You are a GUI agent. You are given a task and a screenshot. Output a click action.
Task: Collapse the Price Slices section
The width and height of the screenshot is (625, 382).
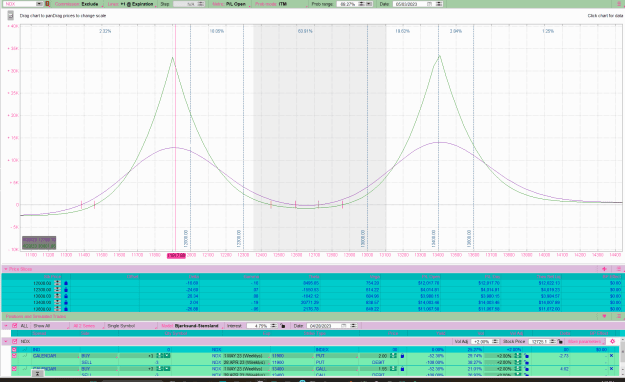pos(6,269)
